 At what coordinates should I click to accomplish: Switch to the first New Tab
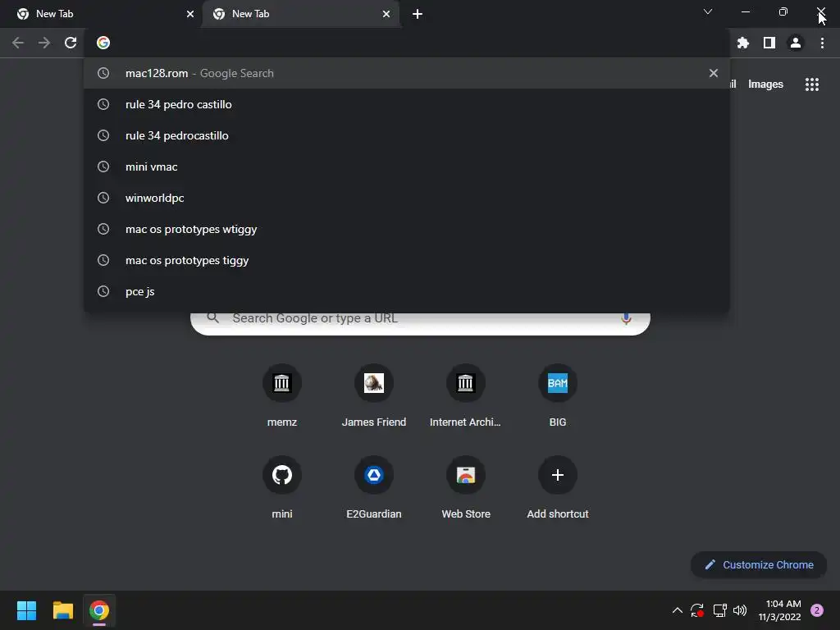pyautogui.click(x=101, y=14)
